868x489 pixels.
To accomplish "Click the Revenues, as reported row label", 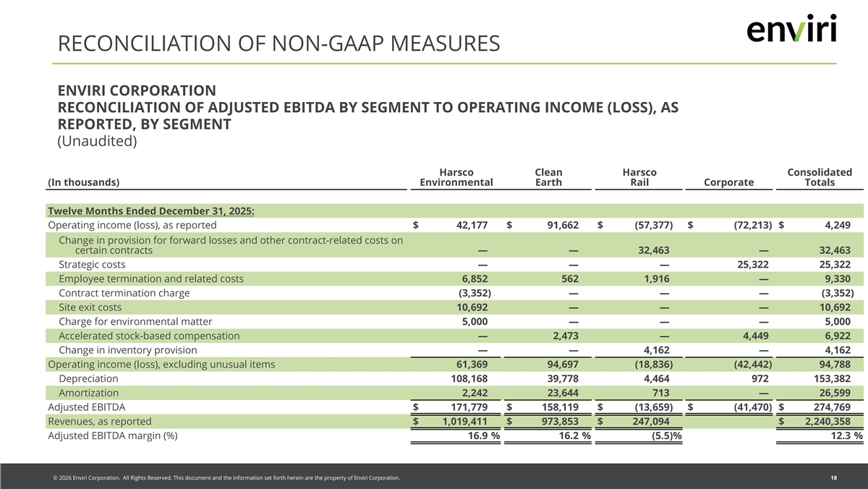I will [x=99, y=422].
